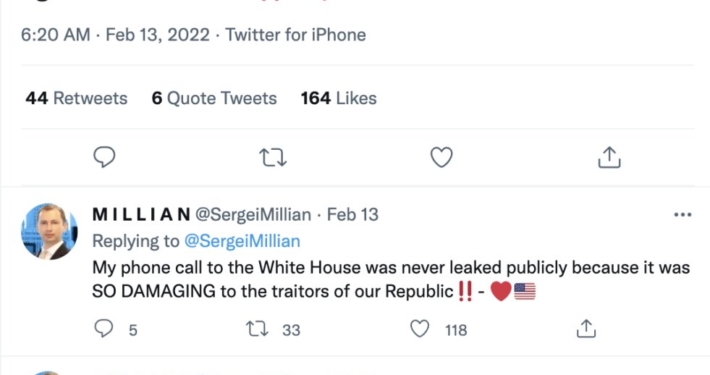Click the reply icon under main tweet
Screen dimensions: 710x375
(104, 157)
